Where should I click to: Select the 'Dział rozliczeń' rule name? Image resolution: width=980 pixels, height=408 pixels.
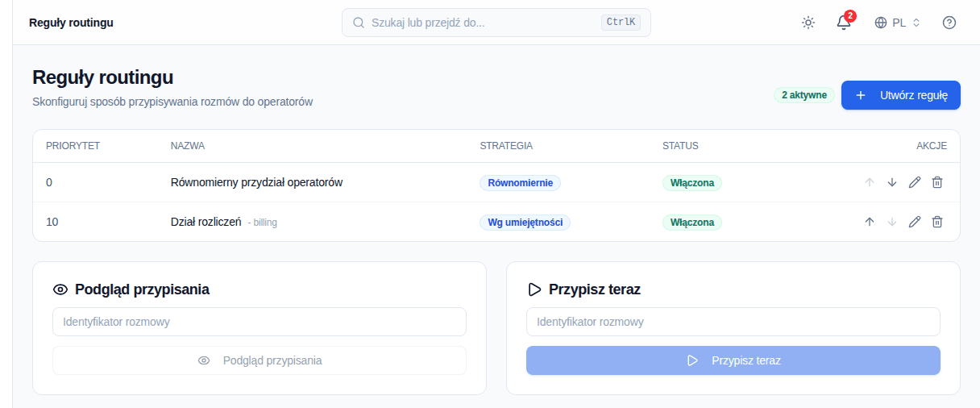tap(206, 222)
